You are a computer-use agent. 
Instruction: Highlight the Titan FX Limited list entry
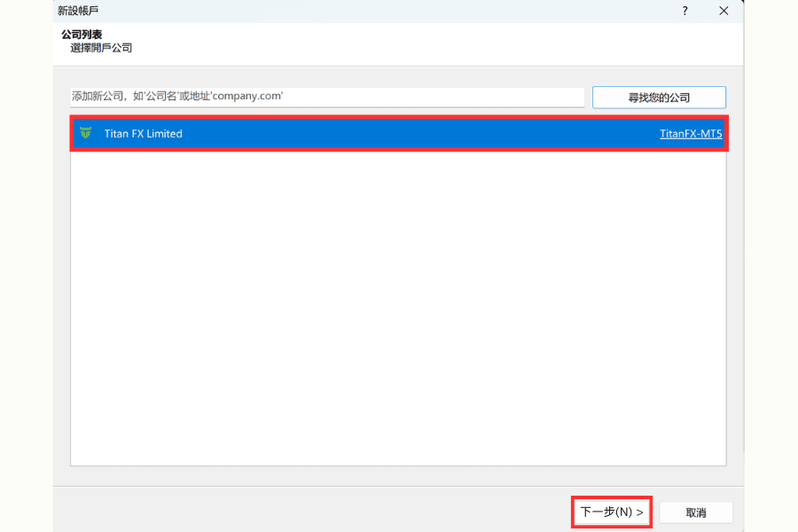tap(355, 133)
